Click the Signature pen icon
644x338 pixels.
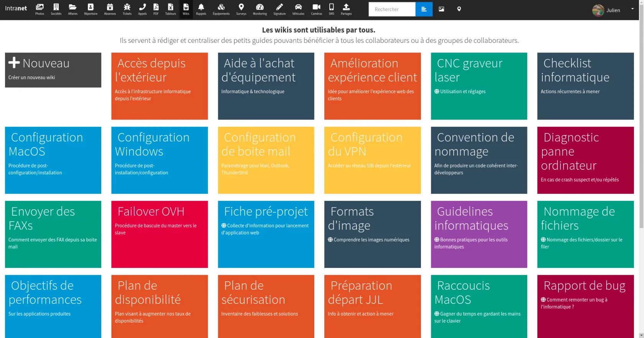279,9
